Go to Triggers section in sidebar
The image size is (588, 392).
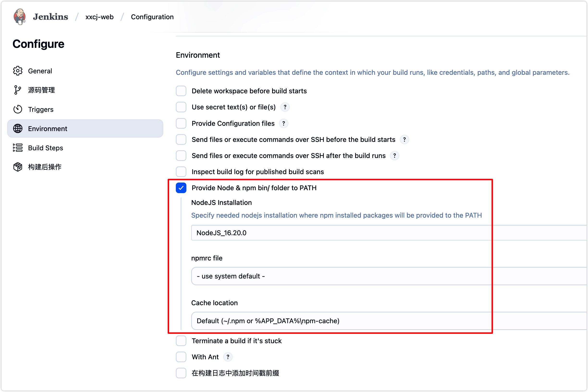pos(41,109)
